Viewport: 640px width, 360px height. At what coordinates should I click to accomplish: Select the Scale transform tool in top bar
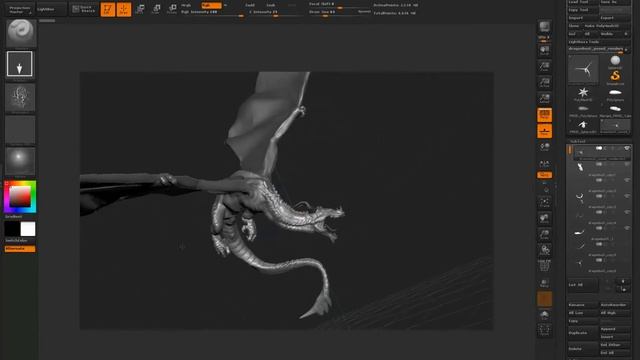(x=156, y=9)
